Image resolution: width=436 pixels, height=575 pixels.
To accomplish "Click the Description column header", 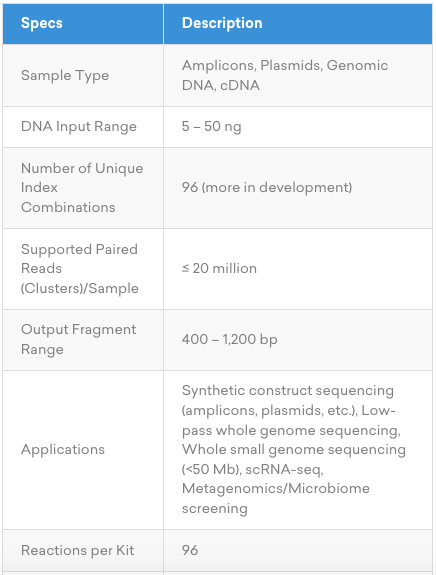I will pos(222,23).
